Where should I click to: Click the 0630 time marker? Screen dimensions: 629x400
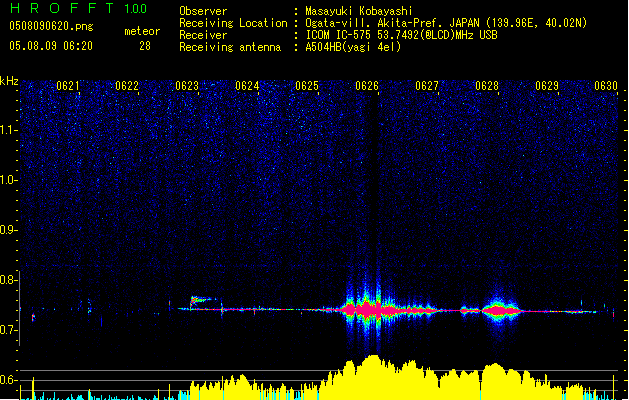click(x=606, y=86)
